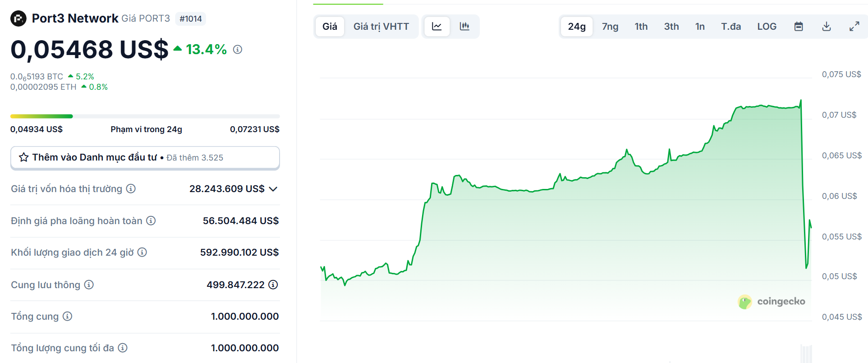Show info for Tổng lượng cung tối đa
Viewport: 868px width, 363px height.
123,348
